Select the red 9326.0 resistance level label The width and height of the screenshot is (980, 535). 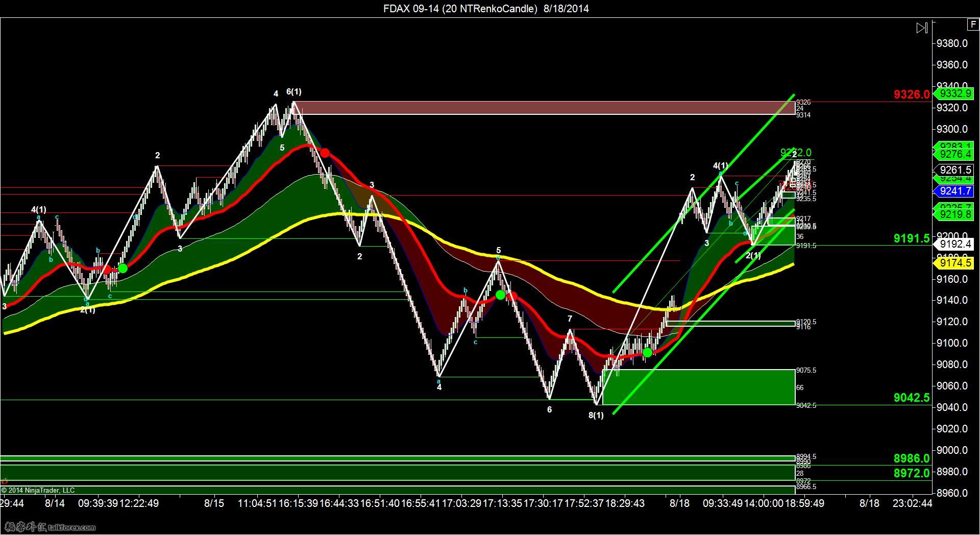point(912,94)
